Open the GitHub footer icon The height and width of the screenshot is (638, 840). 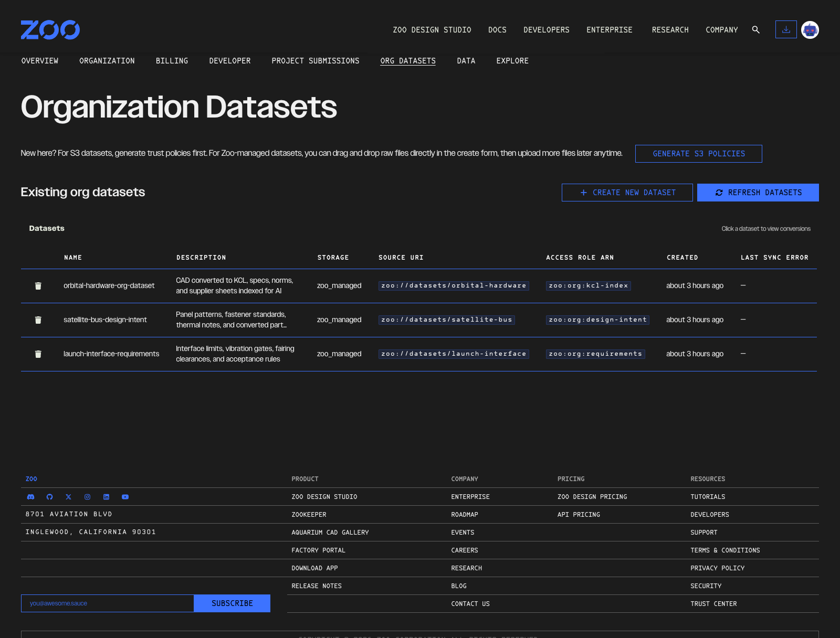(x=50, y=497)
